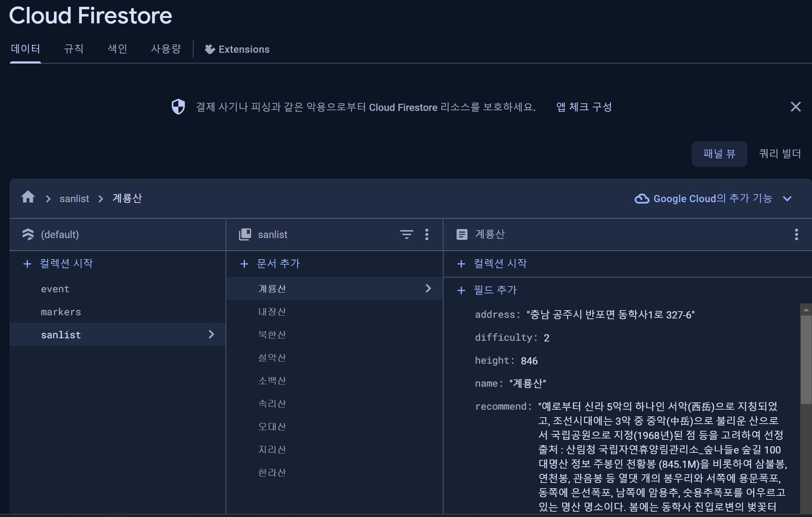This screenshot has width=812, height=517.
Task: Open the 오대산 document
Action: 334,426
